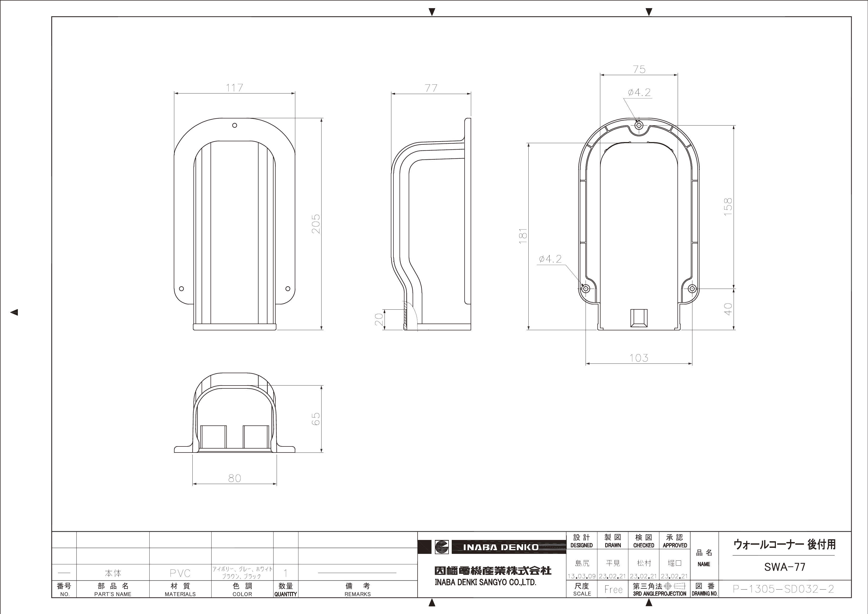Screen dimensions: 868x614
Task: Click the bottom view drawing above 80 dimension
Action: tap(234, 412)
